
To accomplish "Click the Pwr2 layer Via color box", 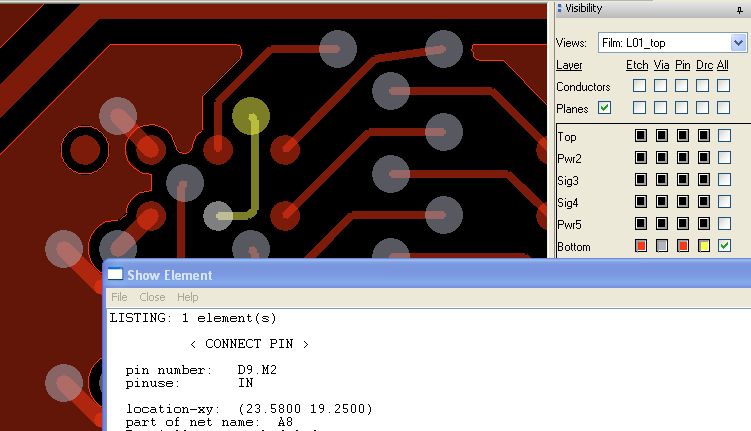I will [662, 158].
